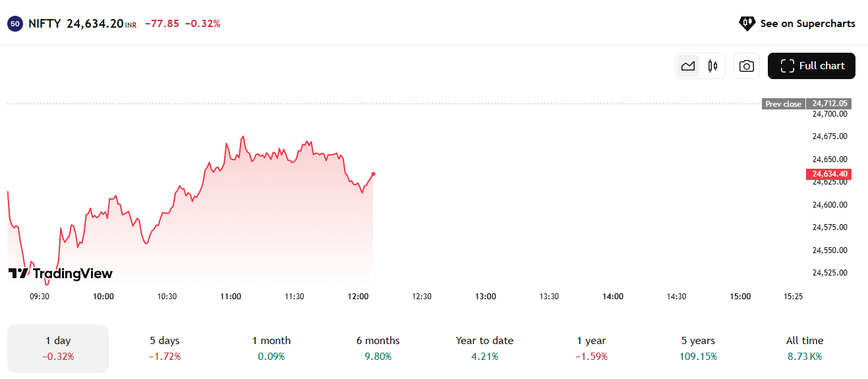Select the 5 years range tab

coord(698,349)
